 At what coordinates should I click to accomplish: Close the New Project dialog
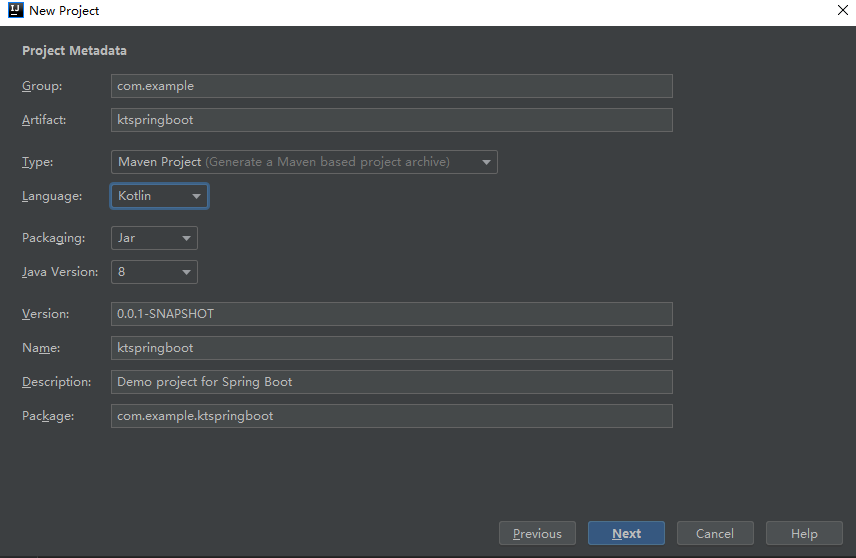pos(842,10)
